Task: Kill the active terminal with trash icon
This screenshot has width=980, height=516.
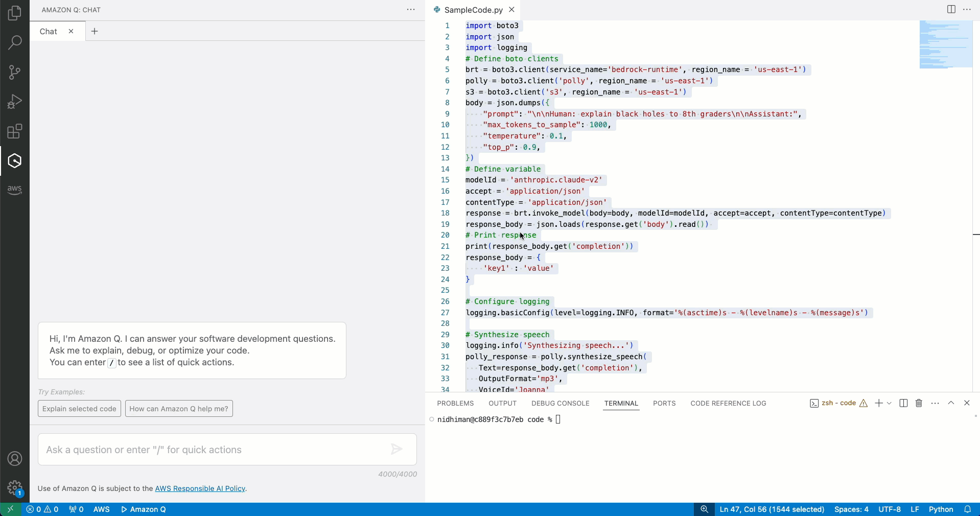Action: [x=918, y=403]
